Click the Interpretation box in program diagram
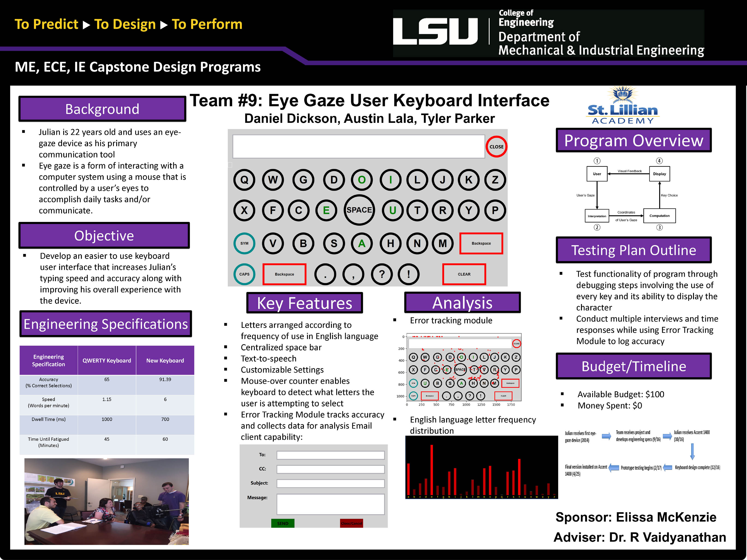Viewport: 747px width, 560px height. coord(597,216)
